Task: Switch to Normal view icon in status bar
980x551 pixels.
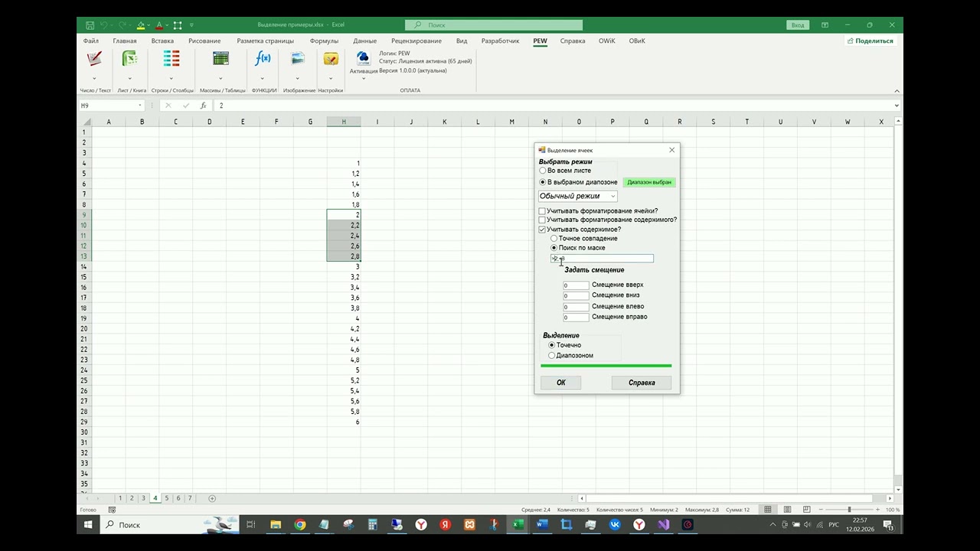Action: (768, 510)
